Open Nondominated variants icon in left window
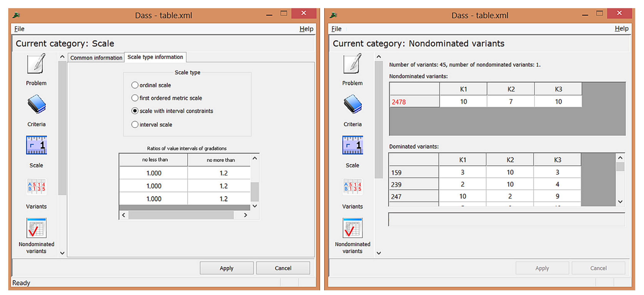Viewport: 644px width, 295px height. (x=37, y=228)
